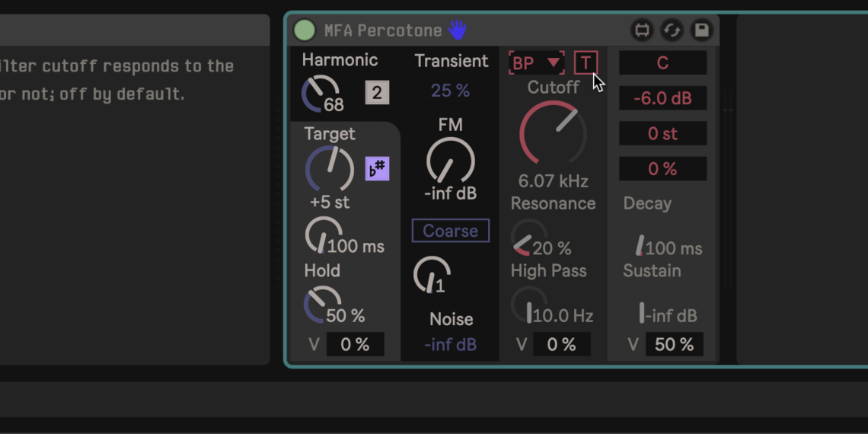The image size is (868, 434).
Task: Select the Transient 25 % value
Action: [x=450, y=91]
